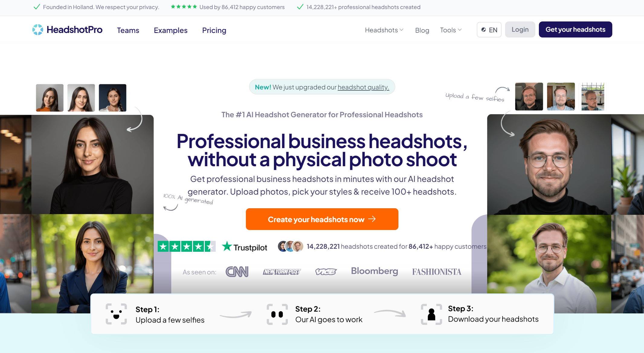Open woman's white-top selfie thumbnail

coord(81,98)
